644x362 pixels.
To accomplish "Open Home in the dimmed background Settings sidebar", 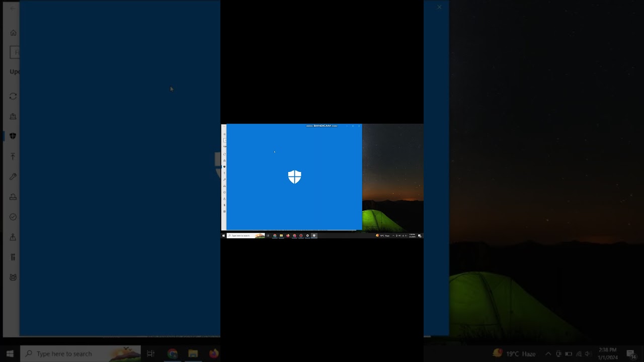I will (x=13, y=33).
